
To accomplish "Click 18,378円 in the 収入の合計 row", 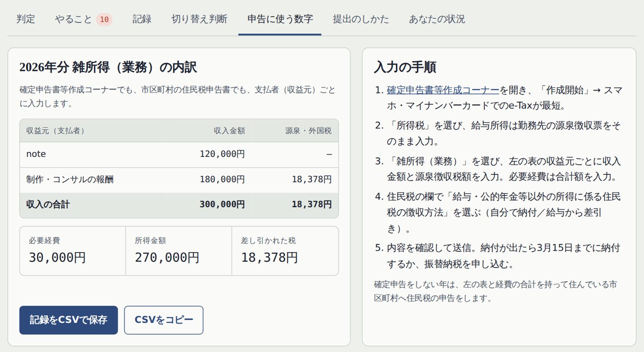I will tap(311, 204).
